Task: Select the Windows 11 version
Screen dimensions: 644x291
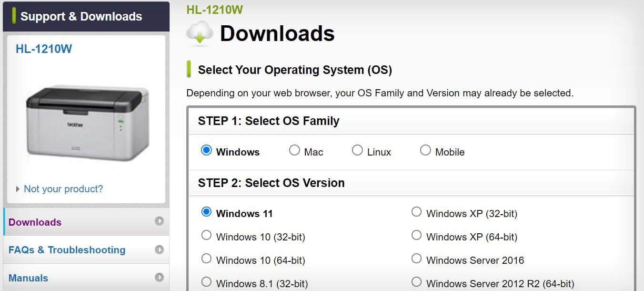Action: pos(206,212)
